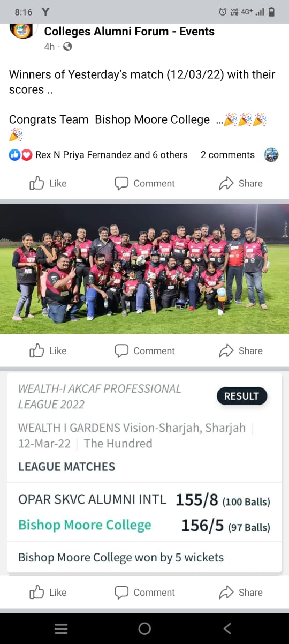This screenshot has height=644, width=289.
Task: Tap Comment under the scorecard
Action: [144, 592]
